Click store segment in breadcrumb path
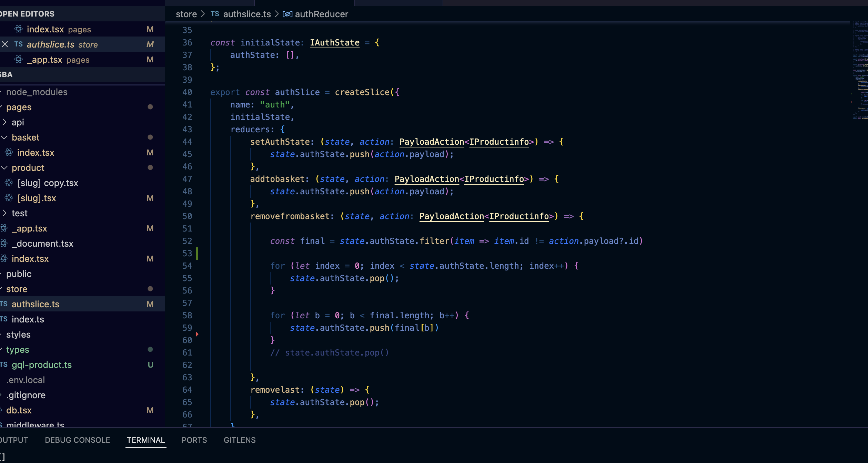This screenshot has height=463, width=868. point(186,14)
